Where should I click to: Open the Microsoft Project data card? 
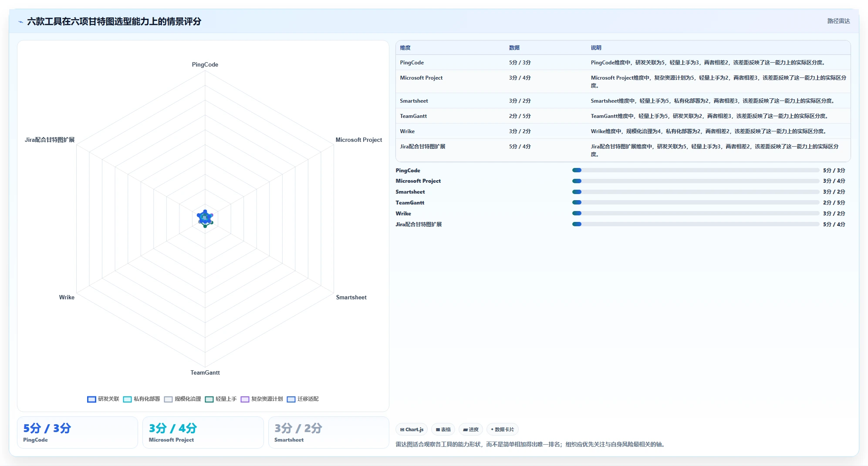203,432
